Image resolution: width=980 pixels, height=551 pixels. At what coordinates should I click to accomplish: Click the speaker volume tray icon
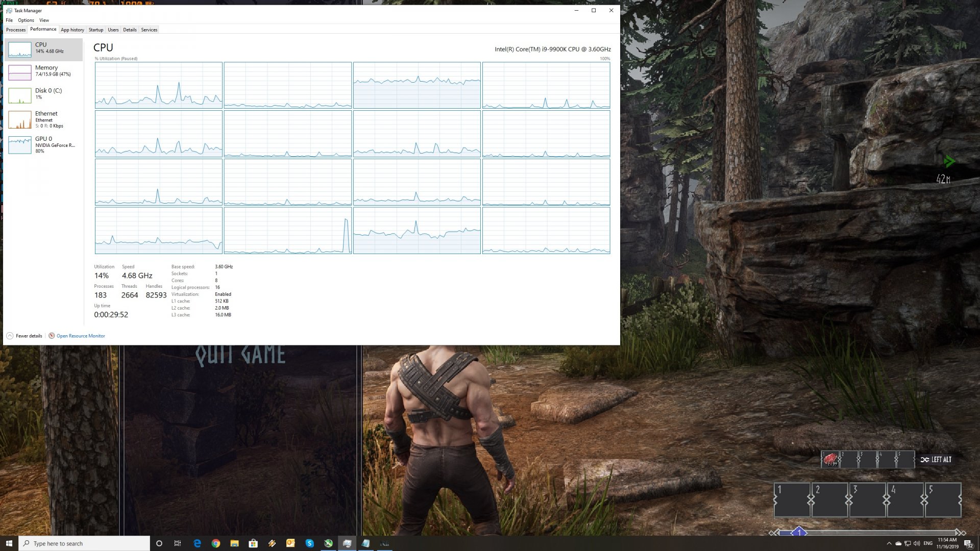tap(917, 543)
